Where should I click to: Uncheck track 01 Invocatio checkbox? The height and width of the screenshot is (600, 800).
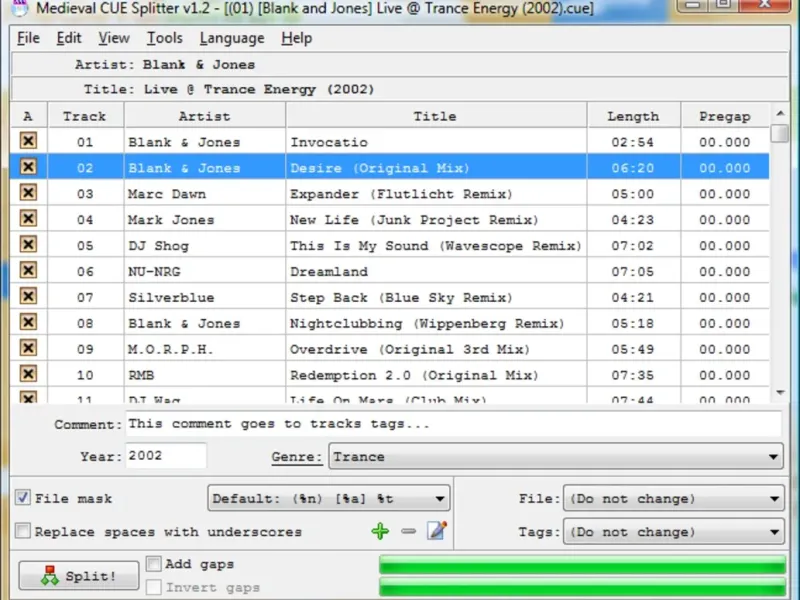pos(28,141)
